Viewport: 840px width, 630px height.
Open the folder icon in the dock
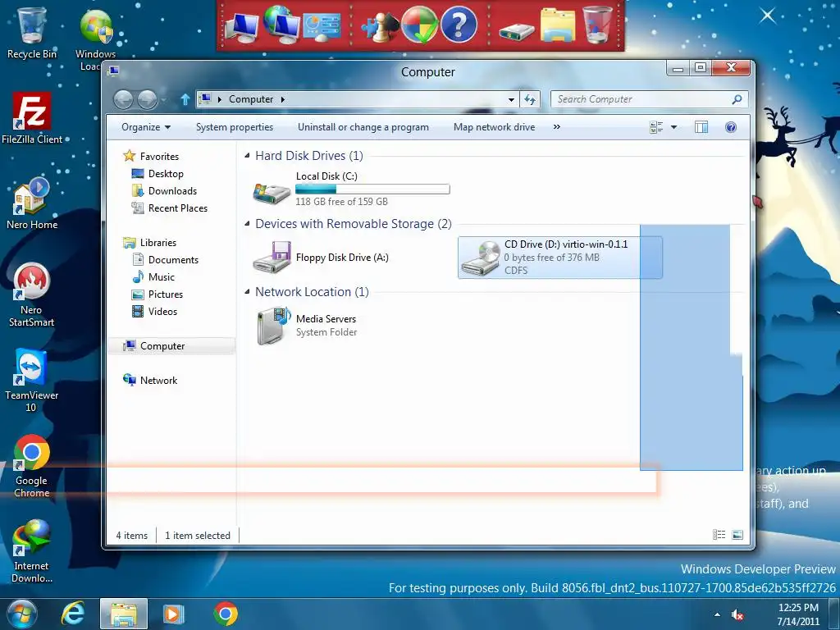click(558, 25)
